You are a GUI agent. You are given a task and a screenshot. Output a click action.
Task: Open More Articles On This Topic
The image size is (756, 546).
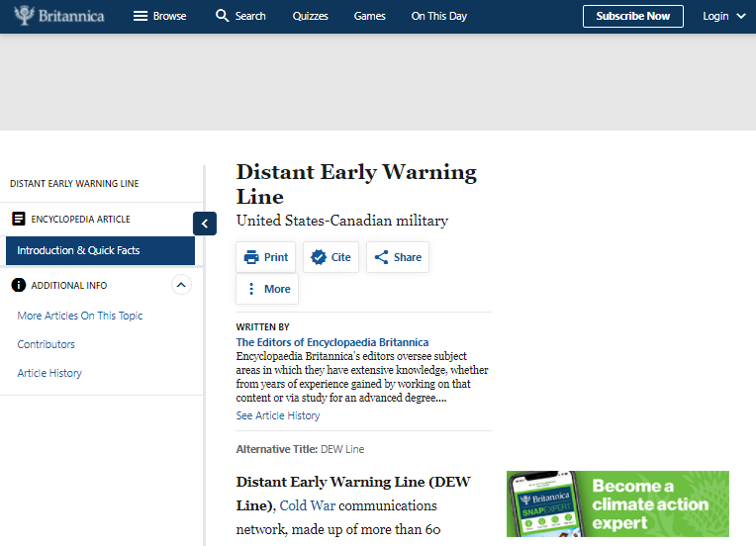click(x=80, y=316)
